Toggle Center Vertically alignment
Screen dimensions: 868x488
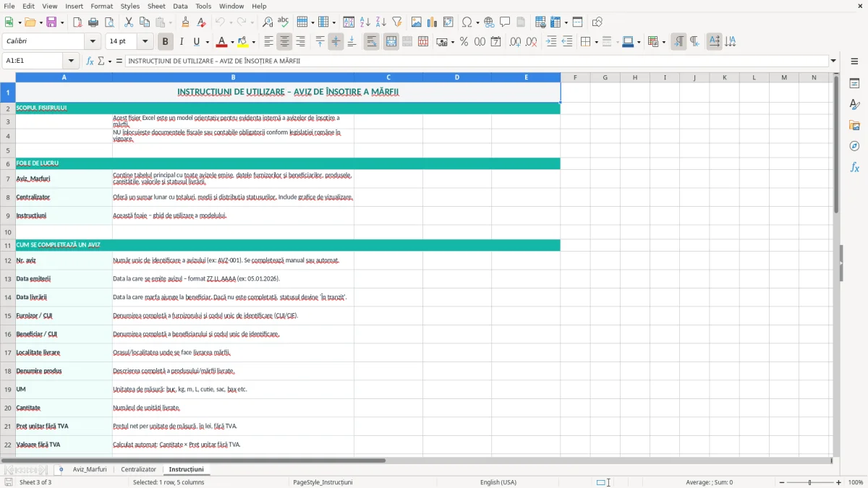(336, 42)
